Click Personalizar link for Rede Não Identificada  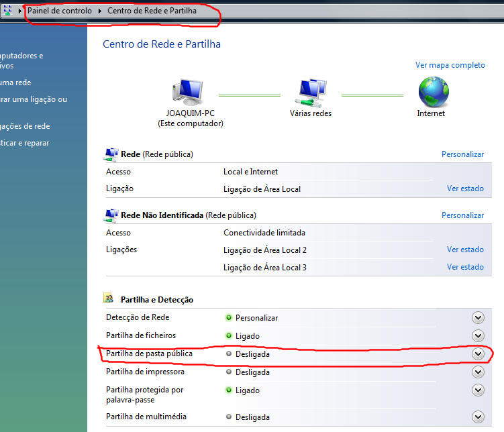click(x=462, y=215)
